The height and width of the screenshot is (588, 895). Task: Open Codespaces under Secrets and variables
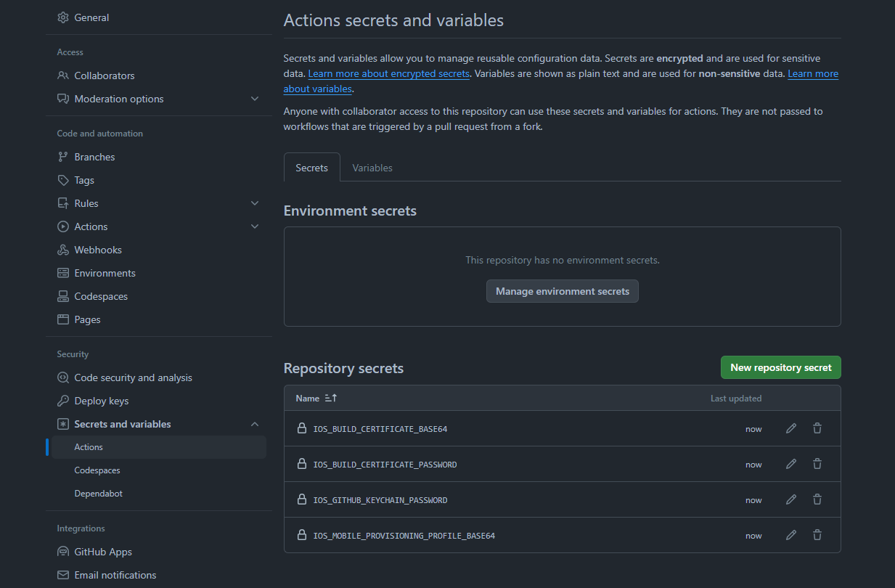tap(97, 470)
